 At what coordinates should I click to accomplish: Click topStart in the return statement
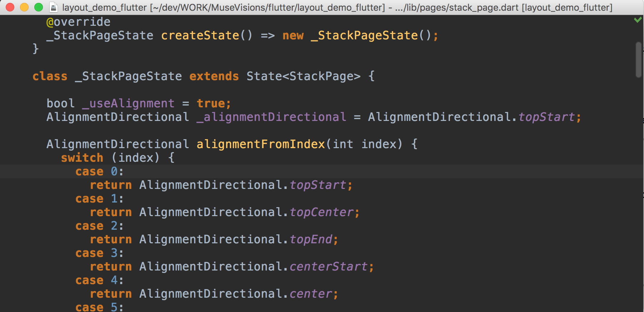click(318, 185)
